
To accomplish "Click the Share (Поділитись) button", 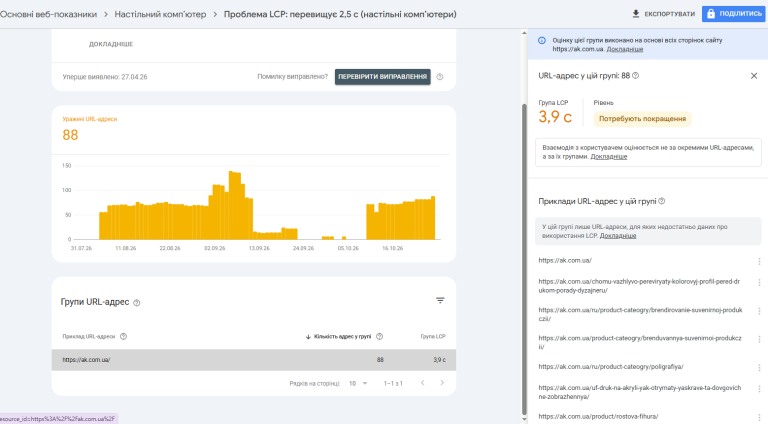I will (733, 14).
